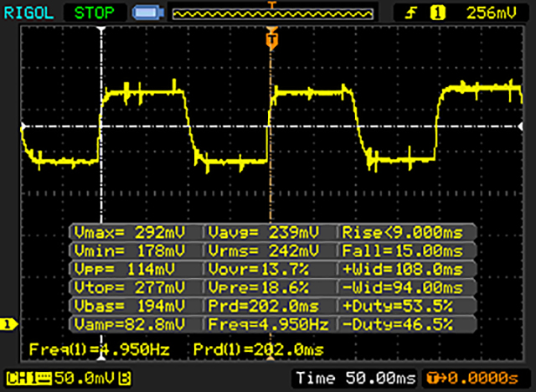Click the green STOP status indicator
The image size is (536, 392).
click(95, 13)
